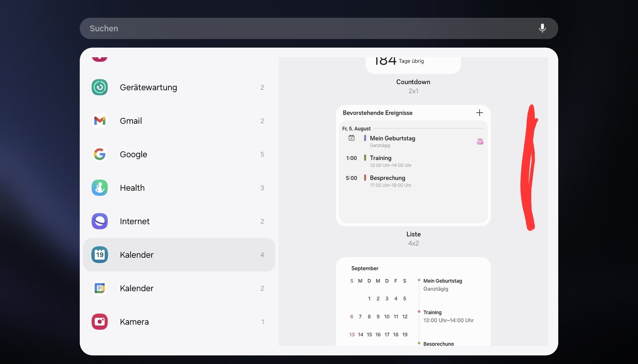Focus the Suchen search field
The image size is (638, 364).
point(299,28)
